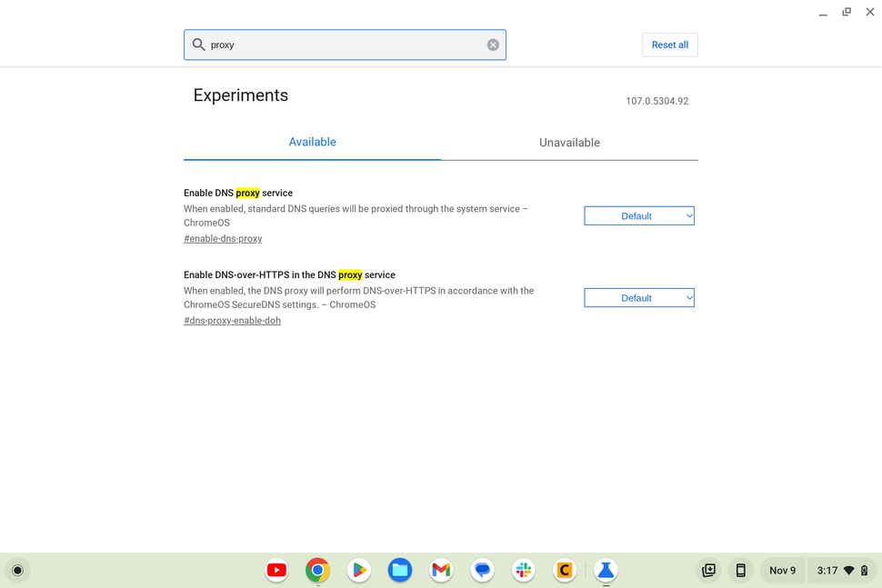Open the Files app

(400, 570)
